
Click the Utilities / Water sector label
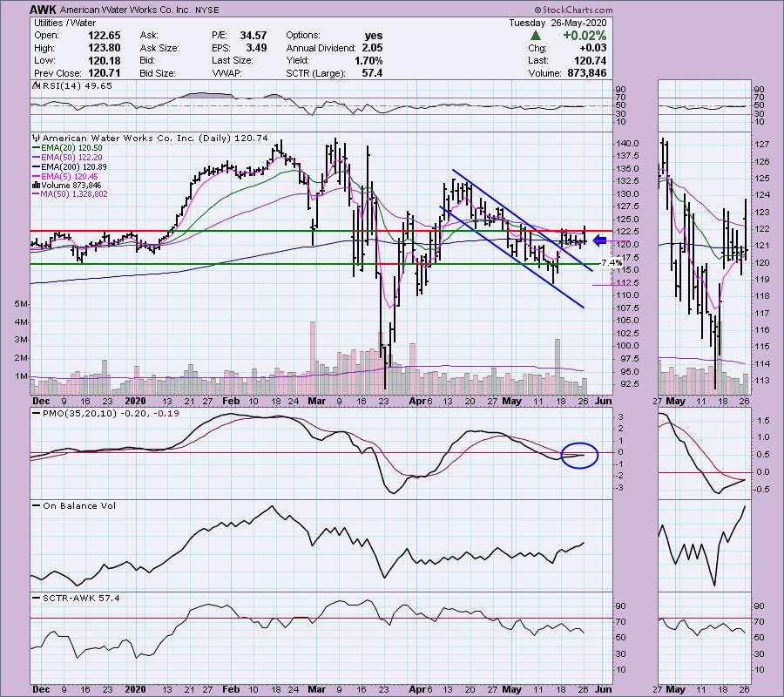64,23
